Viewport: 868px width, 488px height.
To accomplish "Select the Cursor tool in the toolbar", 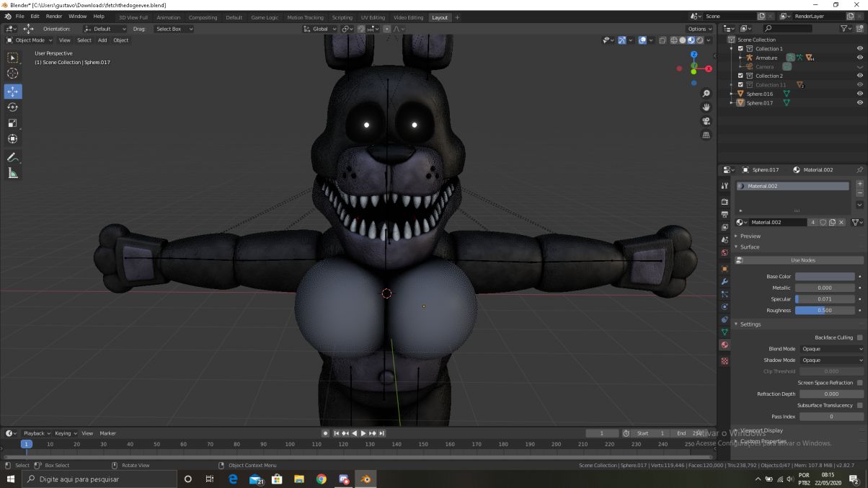I will [13, 74].
